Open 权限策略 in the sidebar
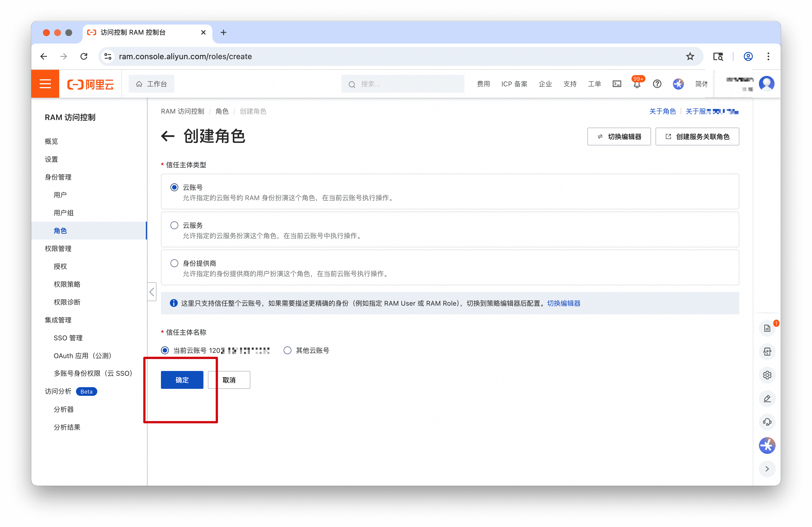Image resolution: width=812 pixels, height=527 pixels. pos(67,284)
